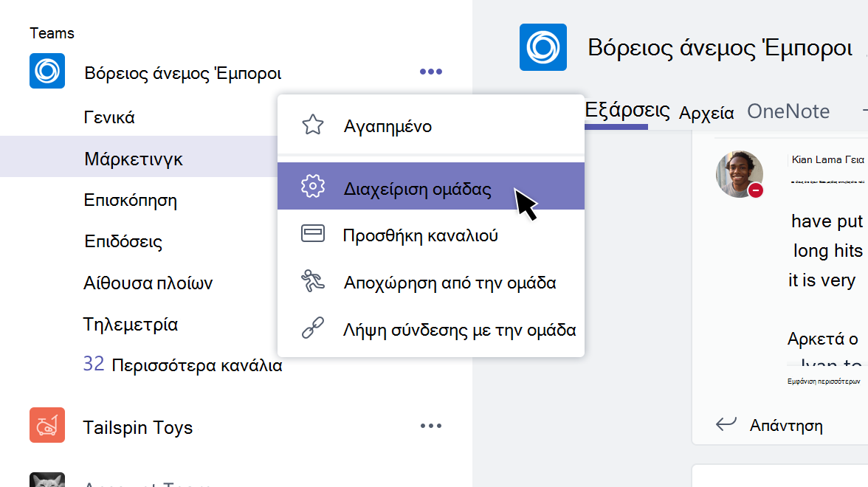Switch to the Αρχεία tab
The width and height of the screenshot is (868, 487).
coord(706,113)
